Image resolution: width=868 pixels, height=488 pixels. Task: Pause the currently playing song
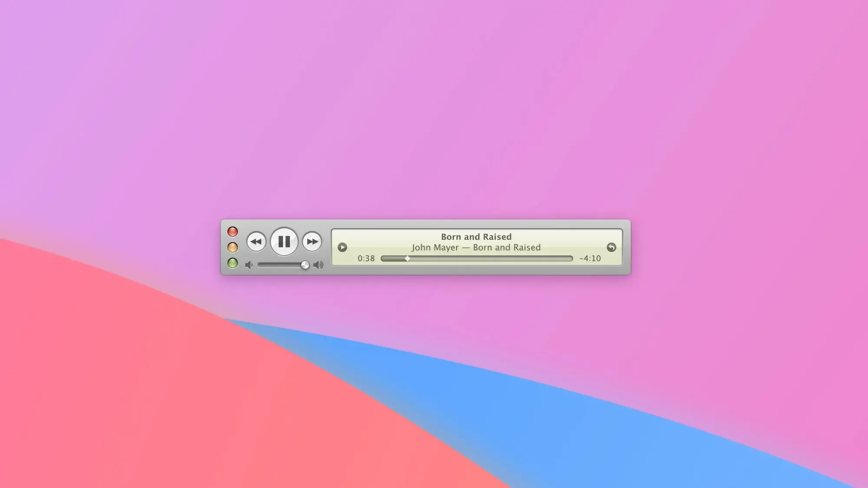pyautogui.click(x=284, y=241)
